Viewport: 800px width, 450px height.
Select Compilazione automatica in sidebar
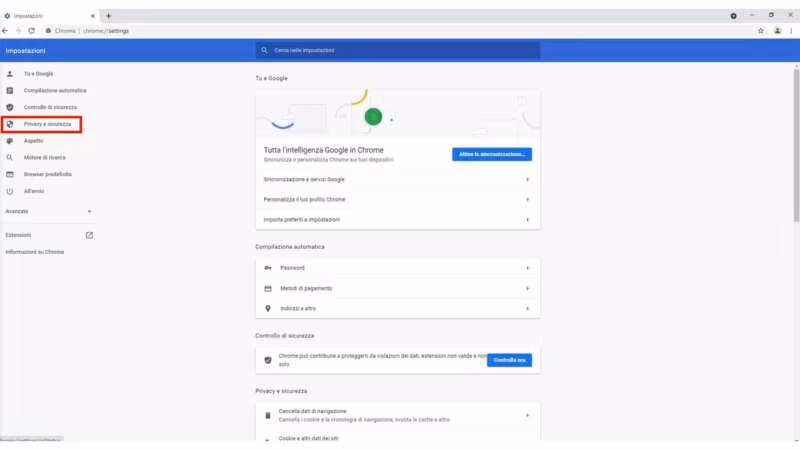[x=55, y=91]
